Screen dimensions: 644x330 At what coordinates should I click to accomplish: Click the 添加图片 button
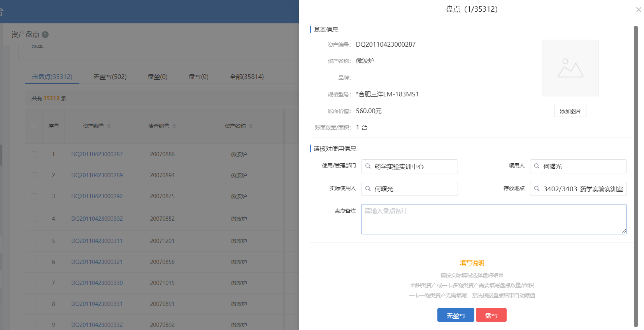coord(570,111)
